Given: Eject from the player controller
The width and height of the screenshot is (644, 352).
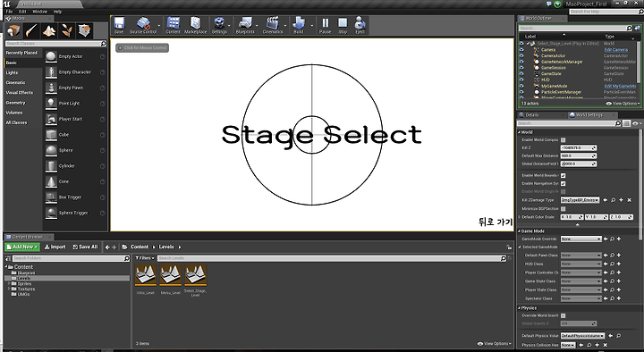Looking at the screenshot, I should coord(360,25).
